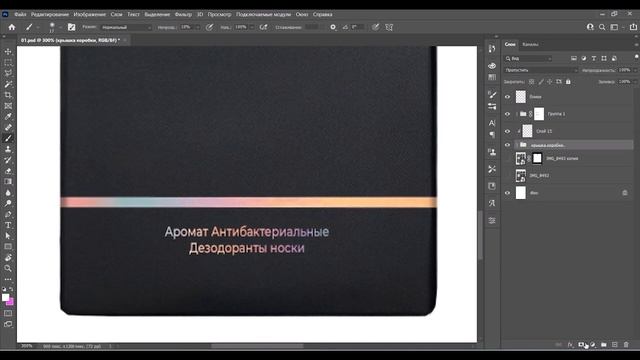Toggle lock image pixels brush icon
Viewport: 640px width, 360px height.
point(541,82)
